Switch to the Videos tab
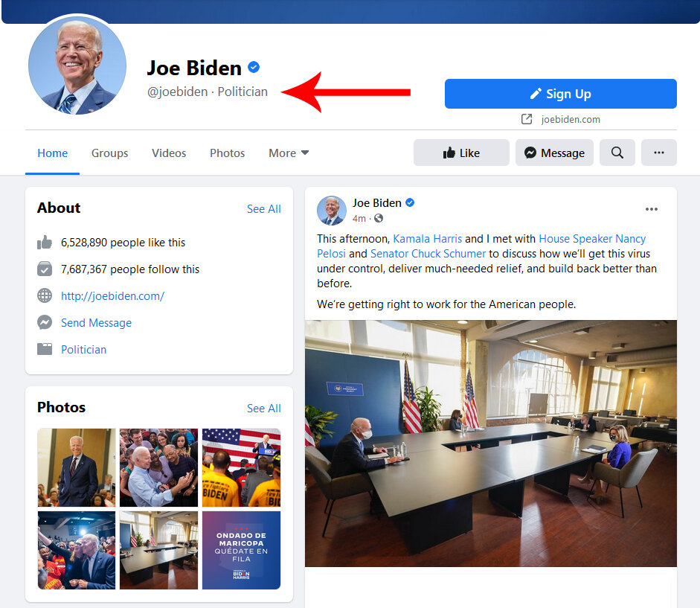Viewport: 700px width, 608px height. coord(169,153)
